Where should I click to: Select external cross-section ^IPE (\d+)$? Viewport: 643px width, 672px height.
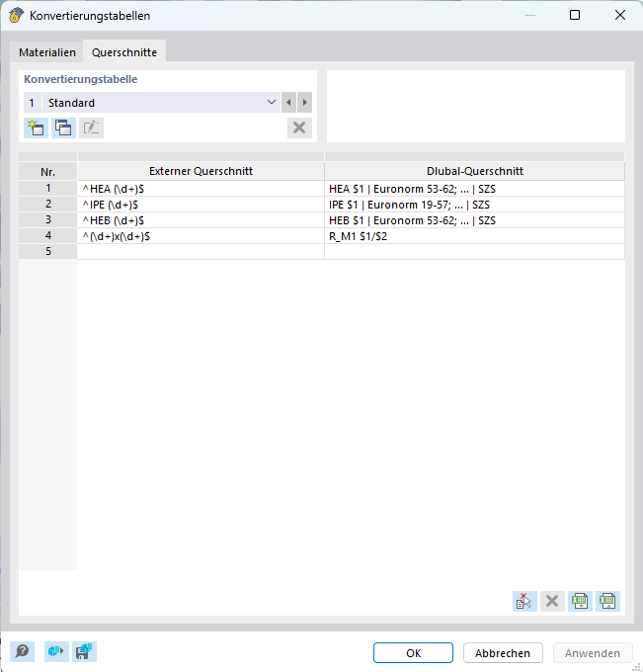tap(201, 205)
